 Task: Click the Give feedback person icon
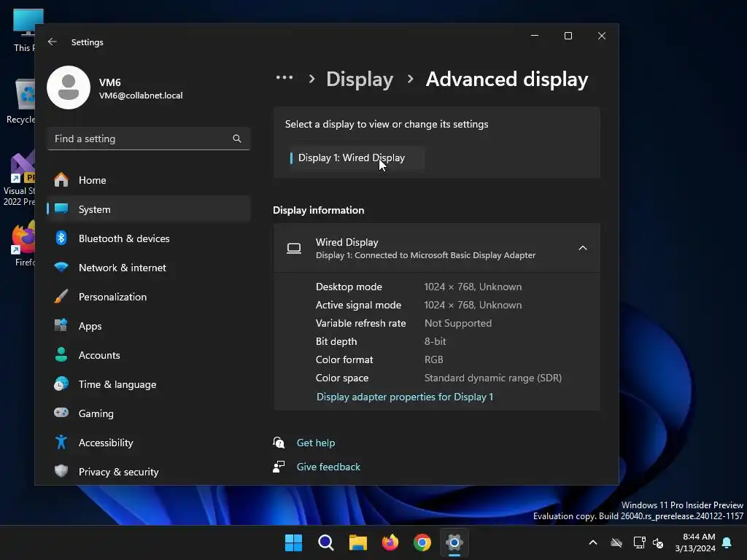[279, 467]
